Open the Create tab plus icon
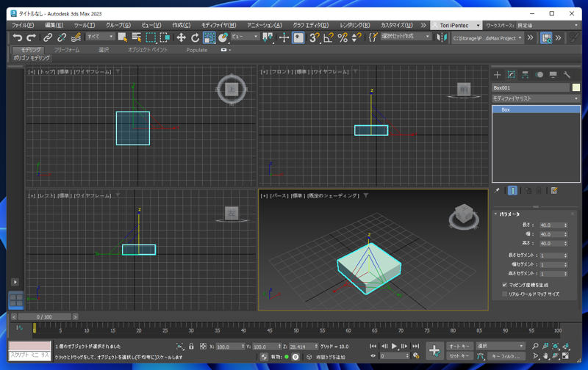 tap(498, 75)
